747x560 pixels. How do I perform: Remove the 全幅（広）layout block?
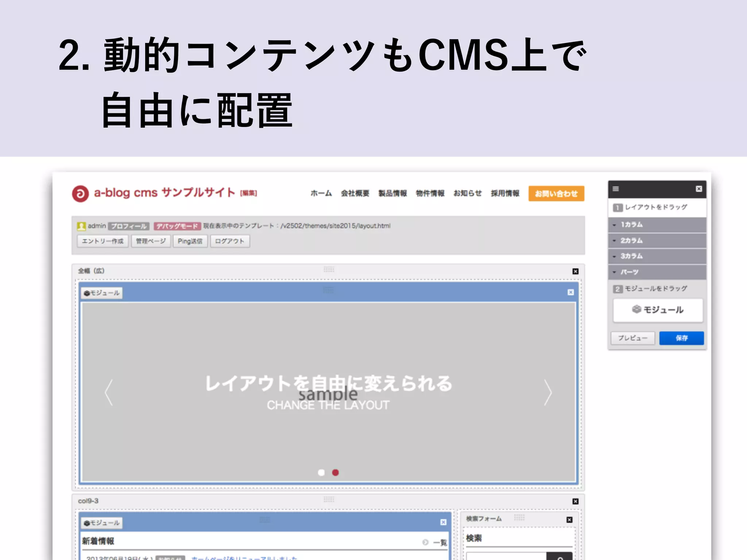[576, 271]
